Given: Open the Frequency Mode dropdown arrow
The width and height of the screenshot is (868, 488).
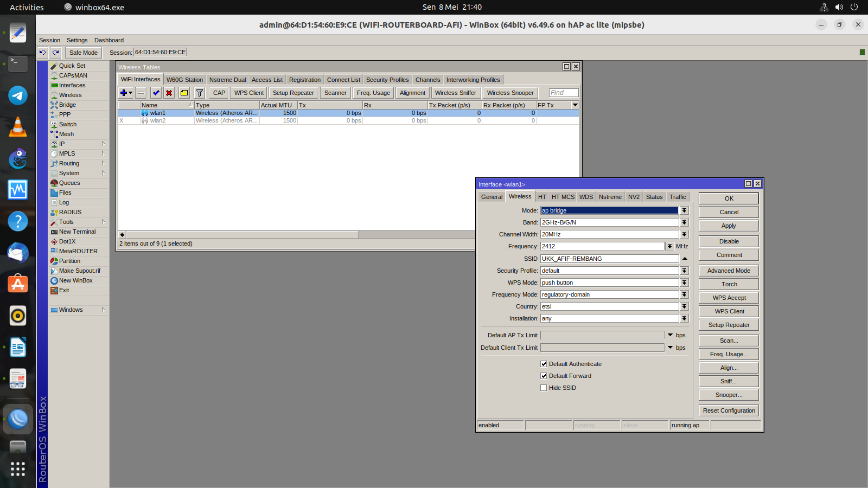Looking at the screenshot, I should [685, 294].
